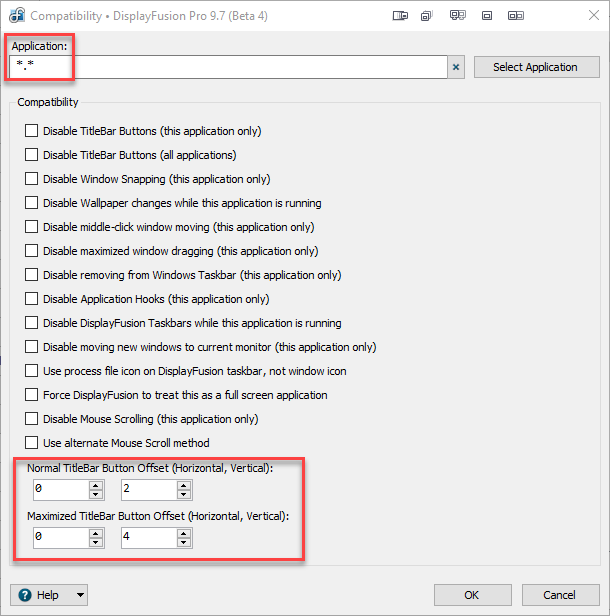Tick Disable Application Hooks checkbox
The image size is (610, 616).
point(31,299)
